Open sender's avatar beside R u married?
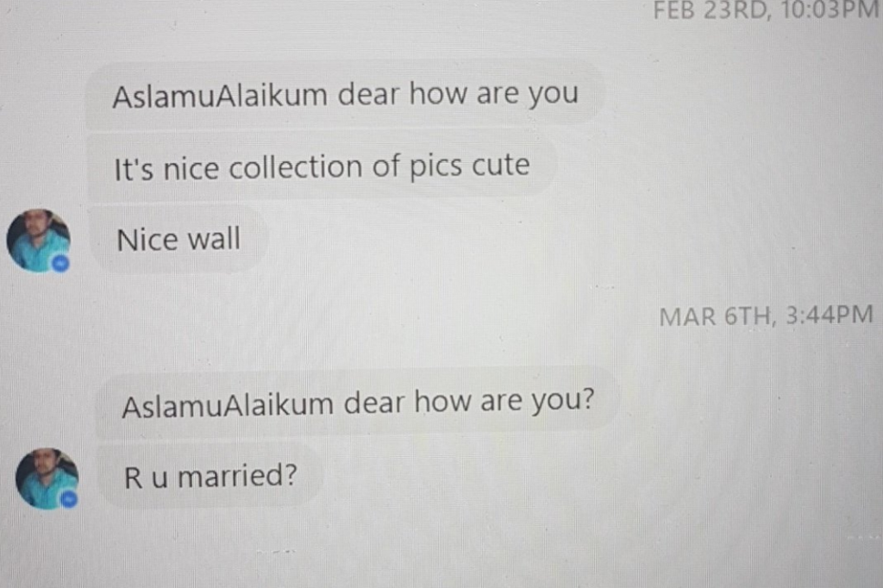The image size is (883, 588). [x=47, y=479]
